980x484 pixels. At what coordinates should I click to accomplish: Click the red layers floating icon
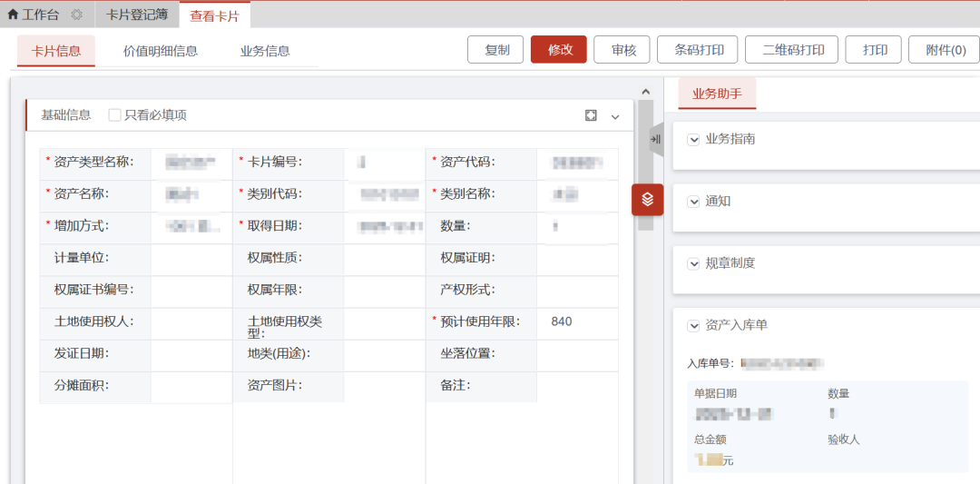pyautogui.click(x=648, y=200)
